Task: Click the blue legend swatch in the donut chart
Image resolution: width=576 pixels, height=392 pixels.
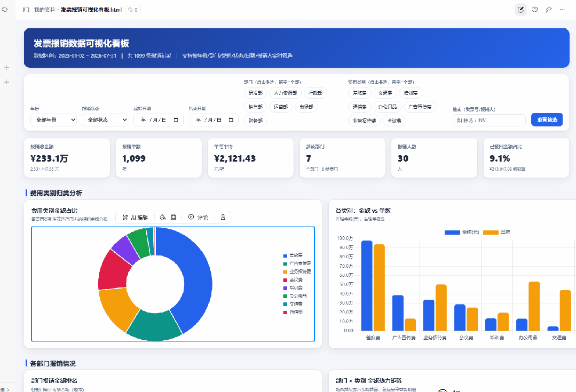Action: [x=285, y=256]
